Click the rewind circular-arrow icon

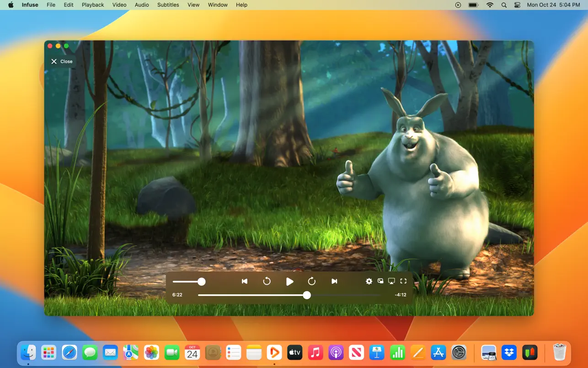click(x=267, y=281)
